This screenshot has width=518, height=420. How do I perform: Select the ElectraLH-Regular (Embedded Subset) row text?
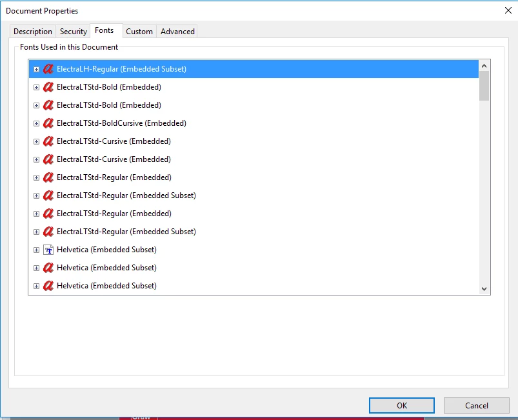[x=121, y=69]
